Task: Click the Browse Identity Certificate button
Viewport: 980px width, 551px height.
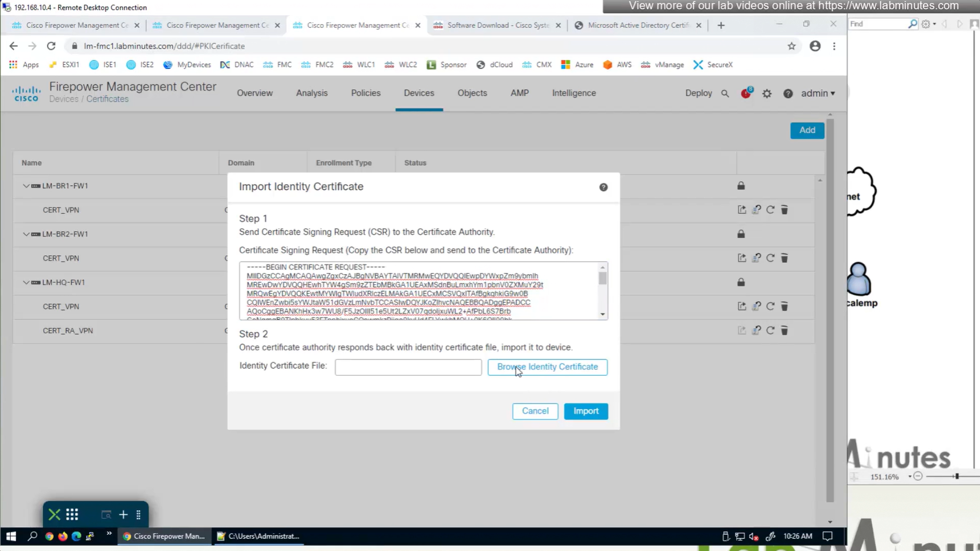Action: pos(547,367)
